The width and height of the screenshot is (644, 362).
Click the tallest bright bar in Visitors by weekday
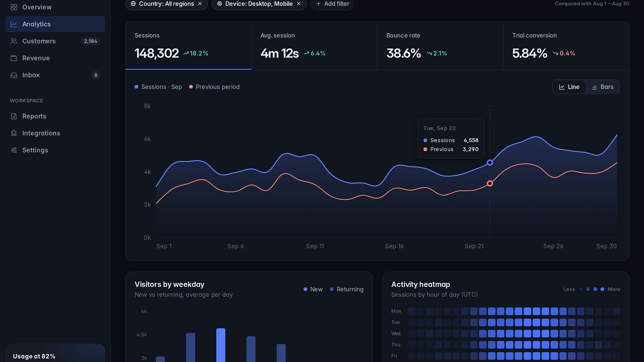pyautogui.click(x=221, y=345)
